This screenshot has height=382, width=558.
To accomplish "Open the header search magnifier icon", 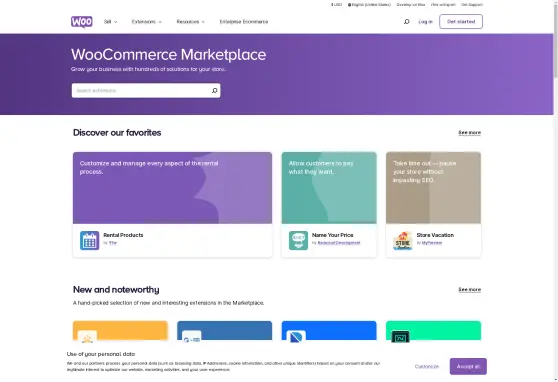I will (406, 22).
